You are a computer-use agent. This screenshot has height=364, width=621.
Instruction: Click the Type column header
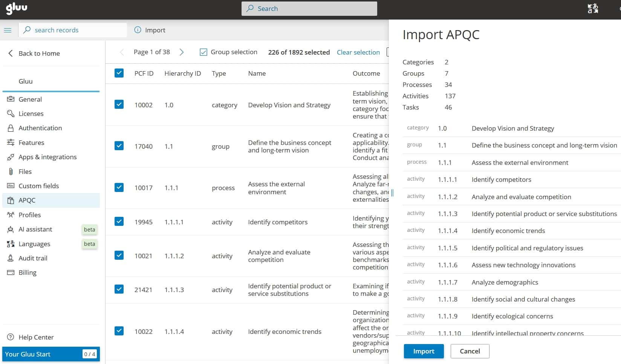(219, 73)
